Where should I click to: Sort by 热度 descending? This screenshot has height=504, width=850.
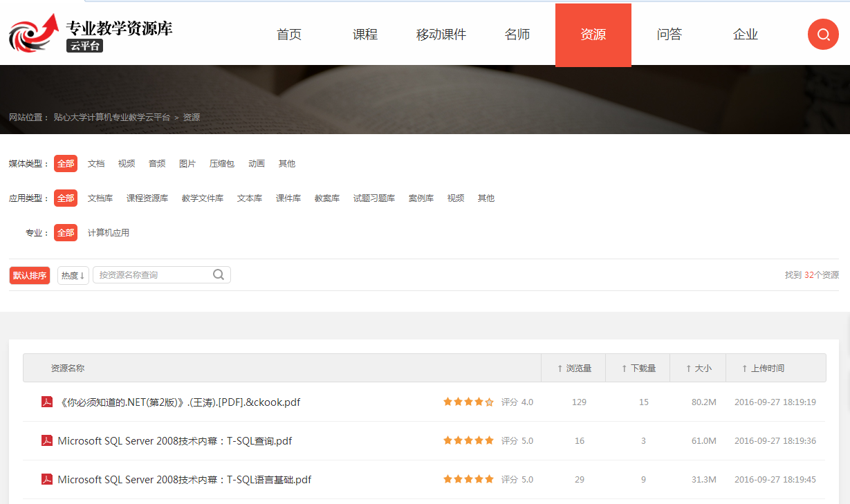click(x=73, y=276)
